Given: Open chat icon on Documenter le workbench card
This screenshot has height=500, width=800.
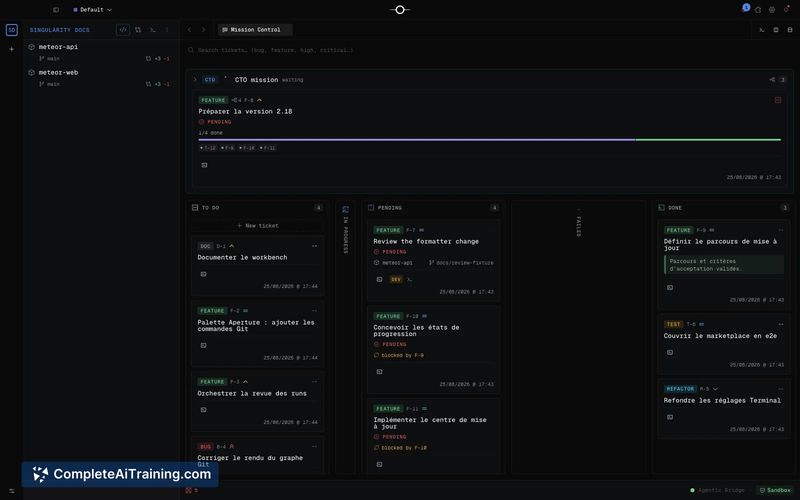Looking at the screenshot, I should pyautogui.click(x=204, y=274).
